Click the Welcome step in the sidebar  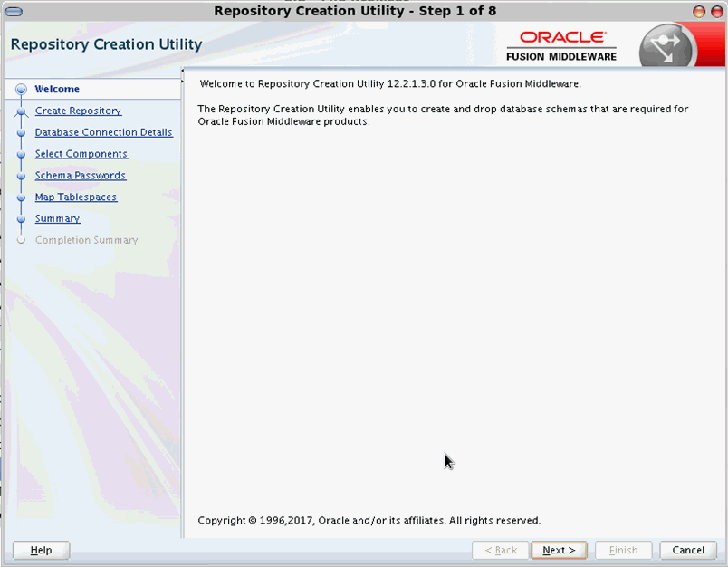point(57,89)
